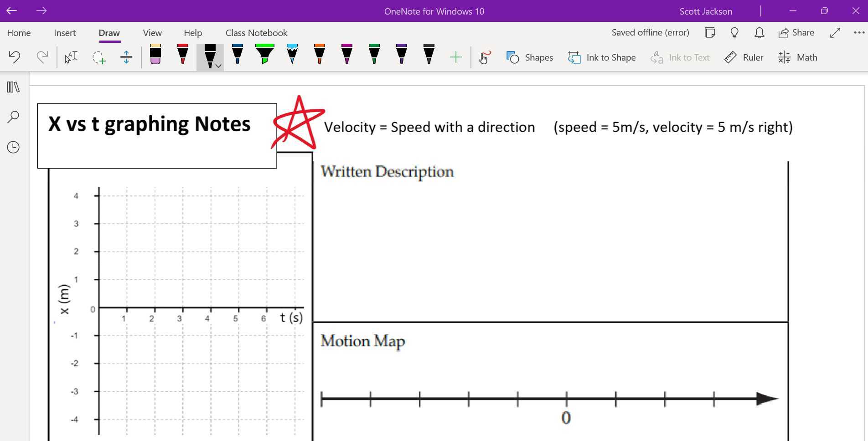
Task: Undo the last action
Action: [15, 57]
